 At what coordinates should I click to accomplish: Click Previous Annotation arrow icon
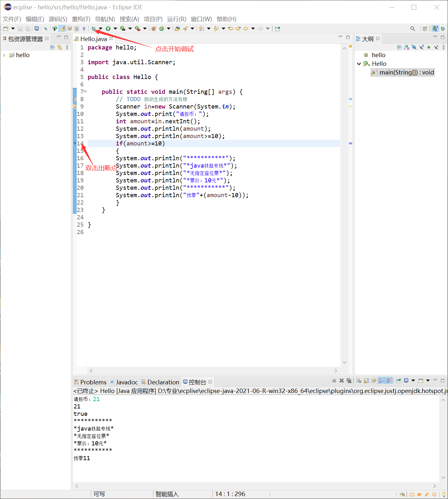pos(216,29)
